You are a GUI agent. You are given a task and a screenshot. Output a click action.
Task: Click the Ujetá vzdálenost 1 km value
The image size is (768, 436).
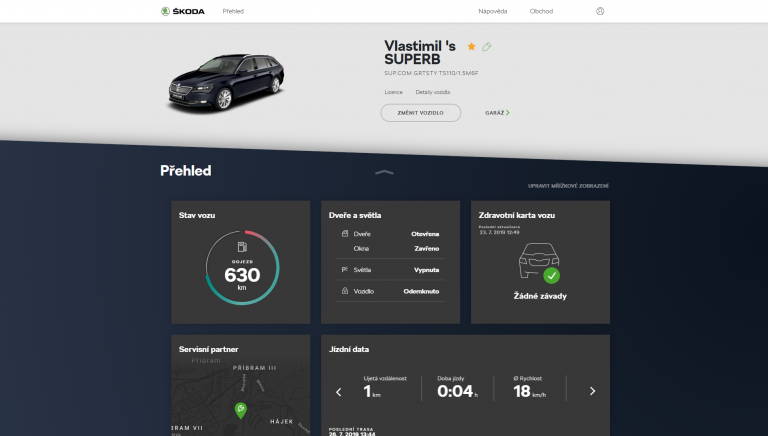pyautogui.click(x=372, y=391)
